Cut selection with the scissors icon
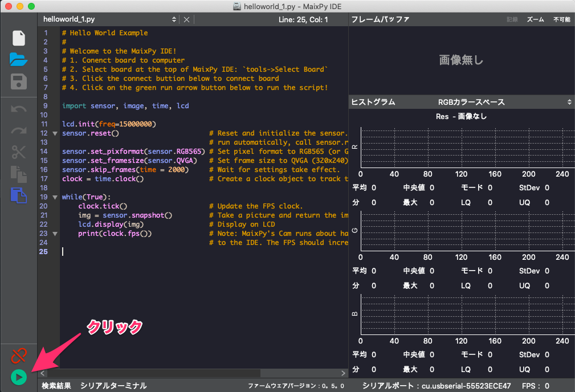This screenshot has height=392, width=575. [x=19, y=152]
